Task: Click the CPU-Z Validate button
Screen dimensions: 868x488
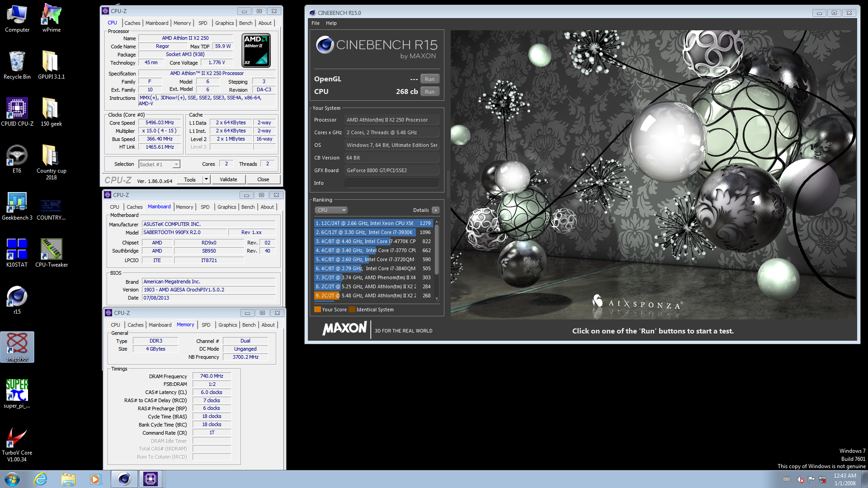Action: coord(228,179)
